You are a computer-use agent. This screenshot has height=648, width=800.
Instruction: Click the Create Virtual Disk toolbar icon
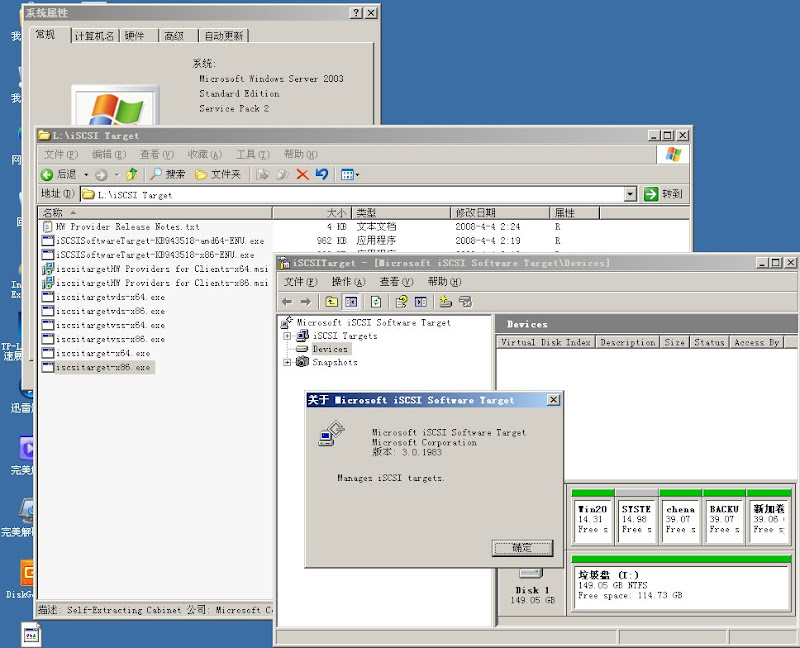[x=445, y=302]
